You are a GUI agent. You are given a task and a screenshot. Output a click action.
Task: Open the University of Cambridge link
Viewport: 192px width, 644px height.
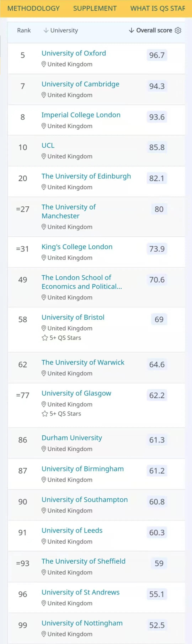point(80,84)
